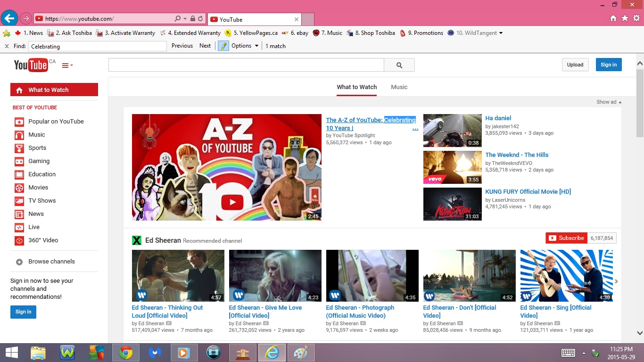Select the Sports trophy icon
This screenshot has width=644, height=362.
coord(19,148)
